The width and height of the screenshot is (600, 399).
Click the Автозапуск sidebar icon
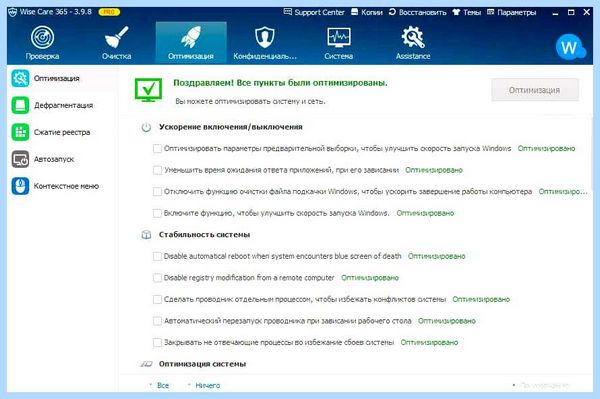[x=20, y=159]
